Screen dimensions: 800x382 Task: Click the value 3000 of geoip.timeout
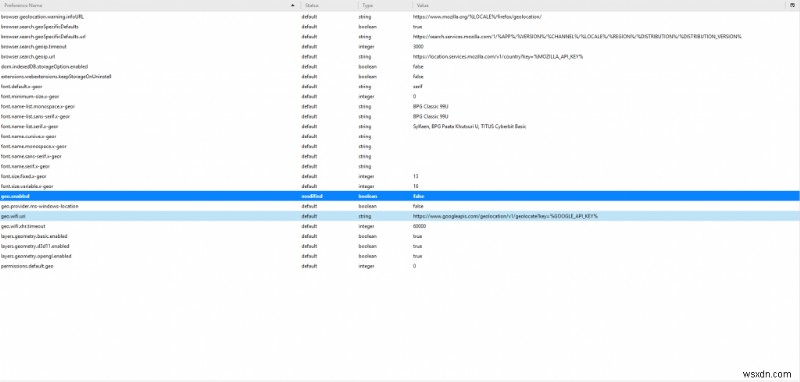coord(418,46)
